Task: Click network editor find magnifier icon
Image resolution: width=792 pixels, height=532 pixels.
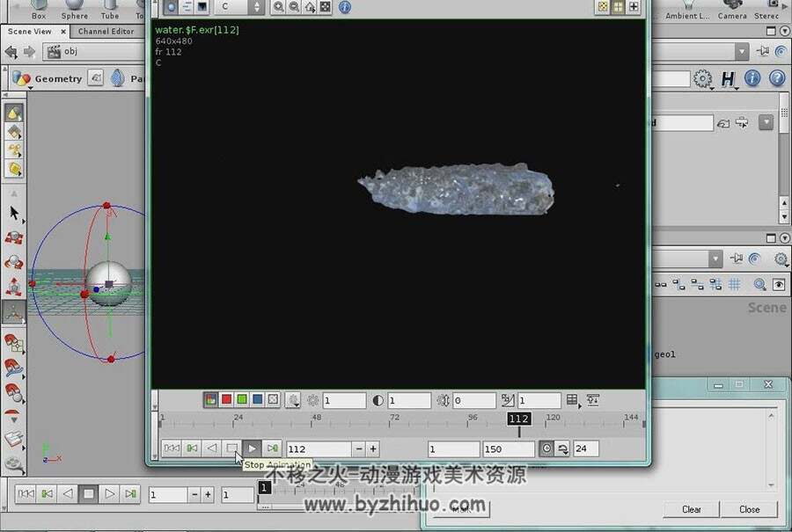Action: click(x=759, y=285)
